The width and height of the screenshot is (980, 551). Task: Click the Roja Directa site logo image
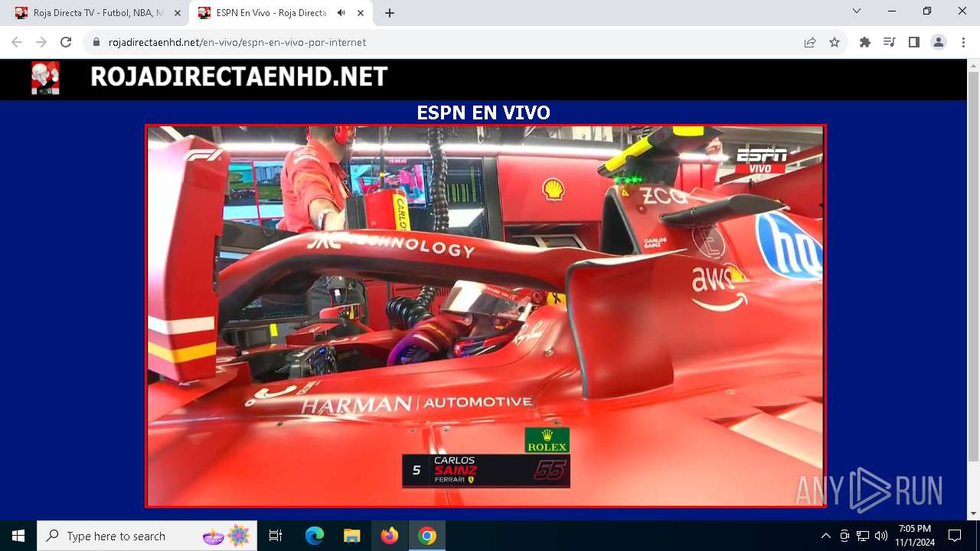(45, 78)
